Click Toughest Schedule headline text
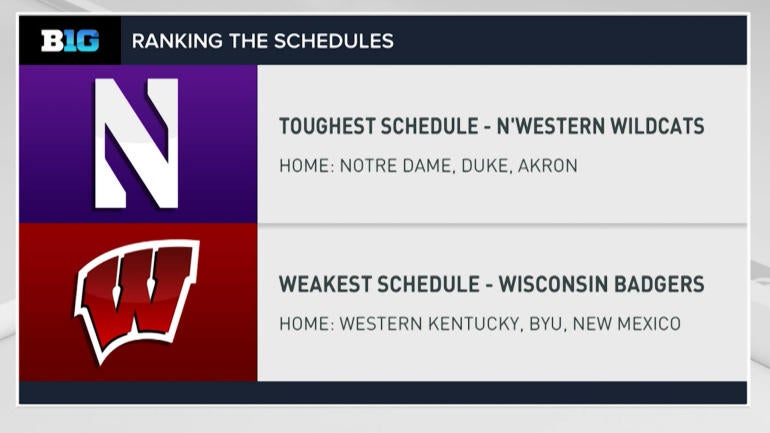This screenshot has height=433, width=770. 379,126
